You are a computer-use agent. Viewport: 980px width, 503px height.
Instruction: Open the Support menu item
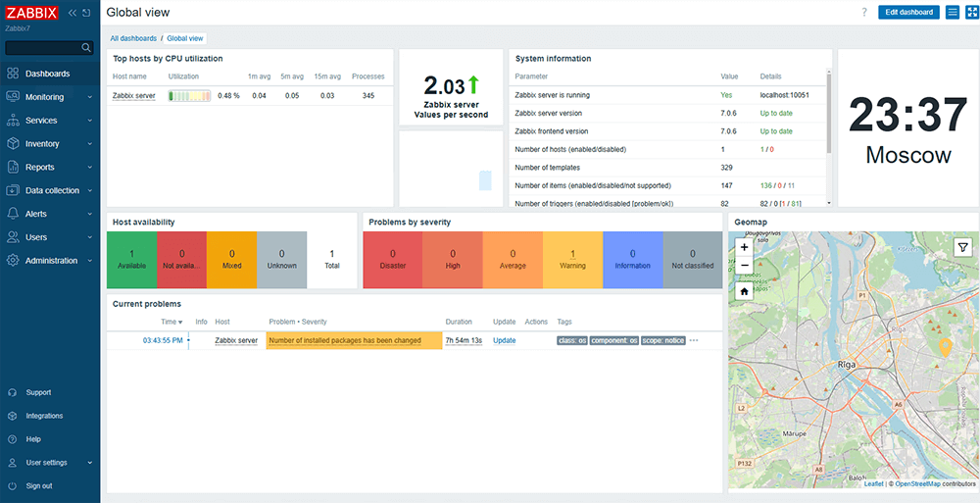[50, 392]
